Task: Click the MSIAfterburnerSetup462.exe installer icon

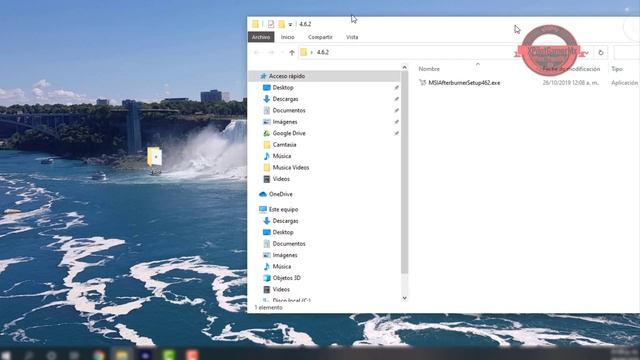Action: pyautogui.click(x=422, y=83)
